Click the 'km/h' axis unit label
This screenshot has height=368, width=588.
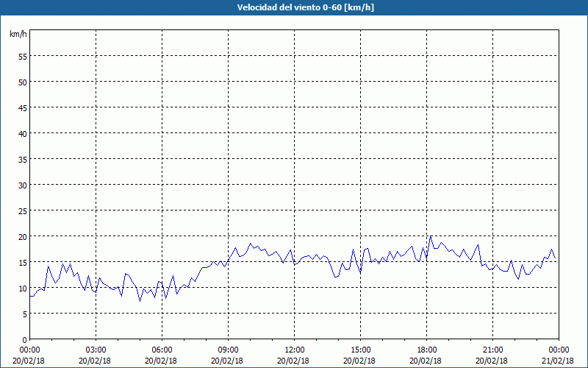[18, 34]
